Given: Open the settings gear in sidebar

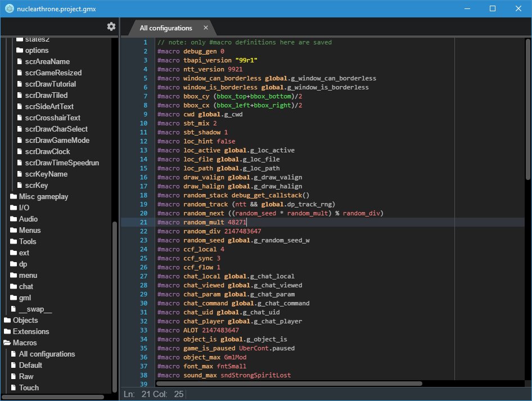Looking at the screenshot, I should [111, 26].
